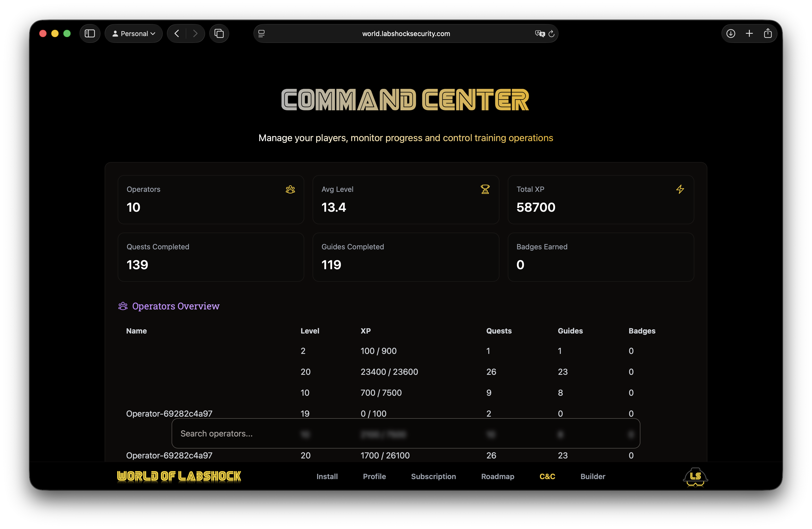Click the XP cell 700 / 7500
Screen dimensions: 812x529
[381, 393]
